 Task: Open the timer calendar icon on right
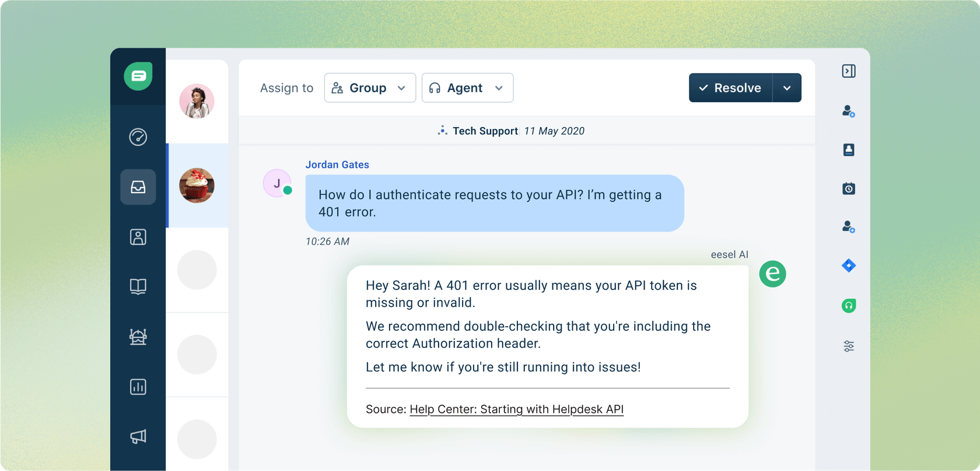(849, 189)
